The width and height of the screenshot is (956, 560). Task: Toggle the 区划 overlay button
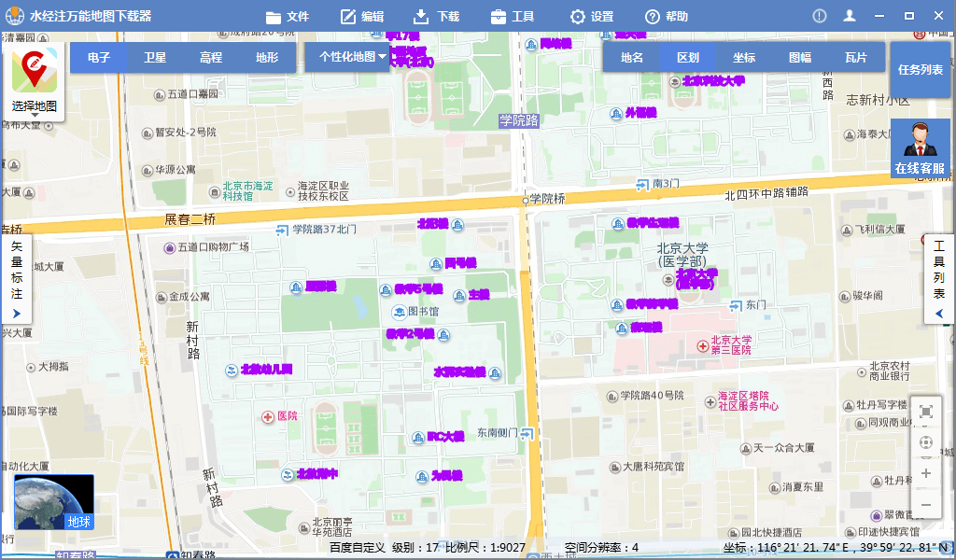click(688, 57)
